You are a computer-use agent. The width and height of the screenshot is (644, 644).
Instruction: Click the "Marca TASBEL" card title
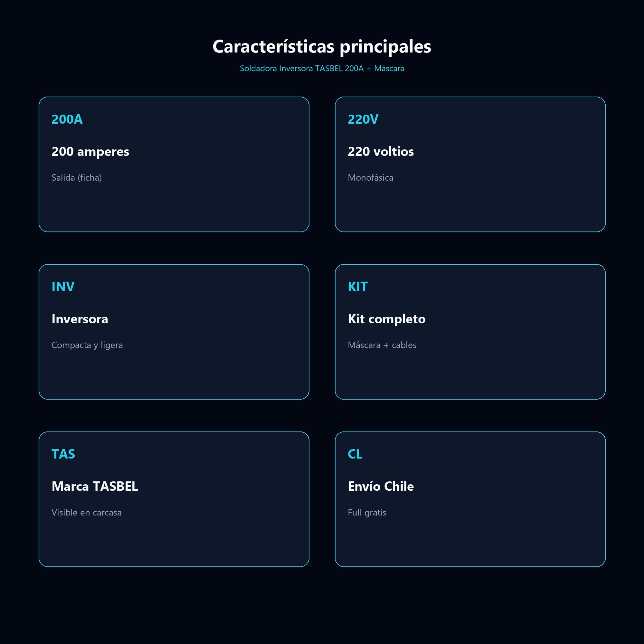tap(95, 486)
